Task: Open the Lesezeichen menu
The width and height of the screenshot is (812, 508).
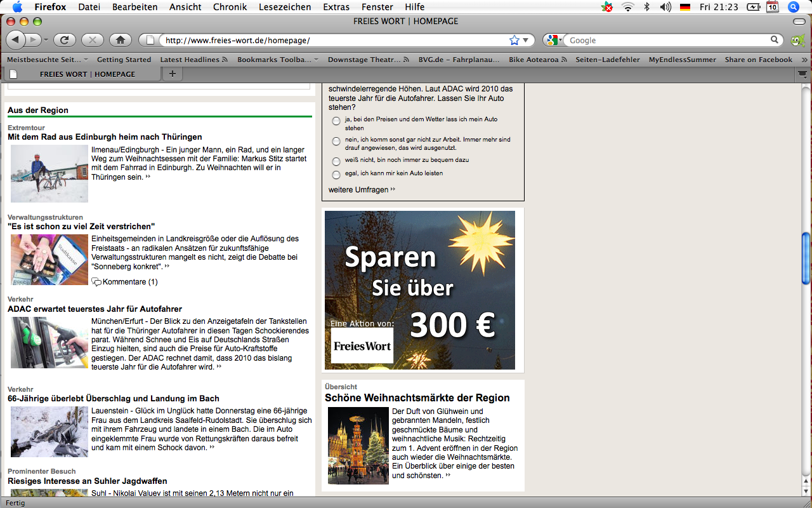Action: pyautogui.click(x=285, y=7)
